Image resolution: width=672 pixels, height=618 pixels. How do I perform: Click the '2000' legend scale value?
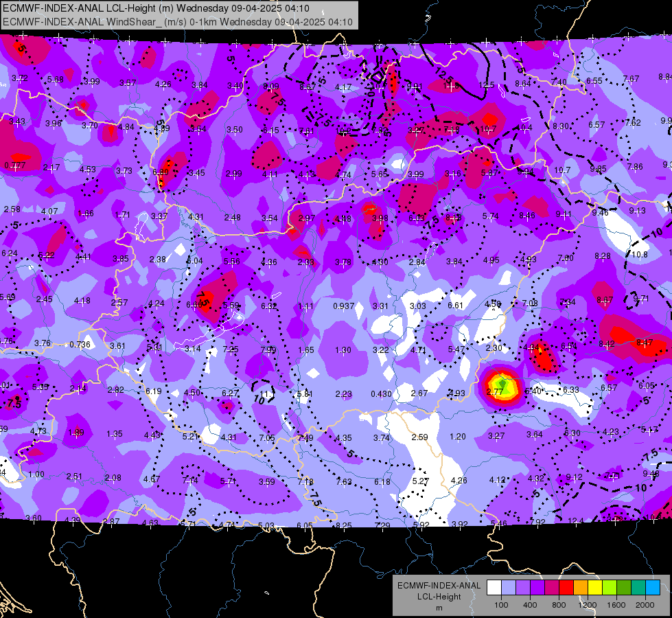645,605
